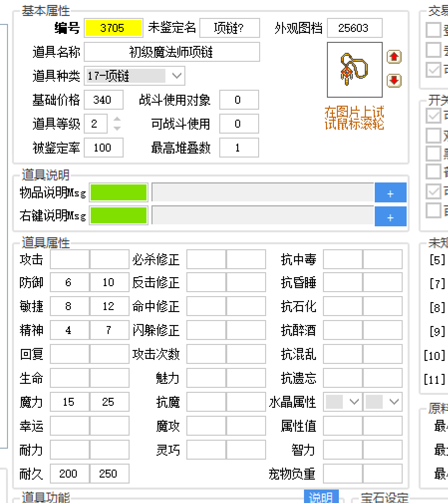Click the first 魅力 input field
The image size is (448, 503).
click(x=206, y=378)
